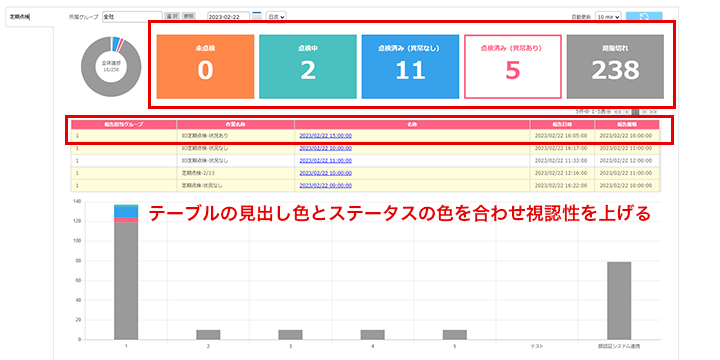Click report time 2023/02/22 16:22:00
This screenshot has width=720, height=360.
(x=561, y=186)
